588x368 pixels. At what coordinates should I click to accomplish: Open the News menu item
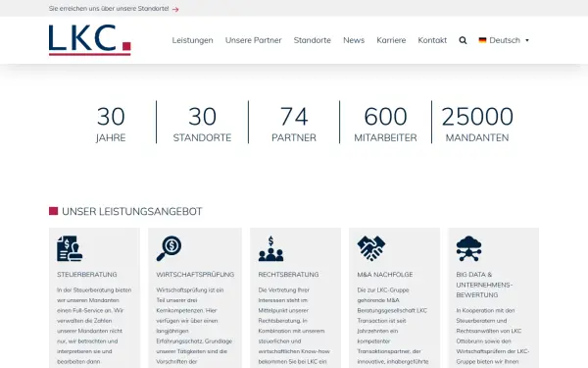point(354,40)
